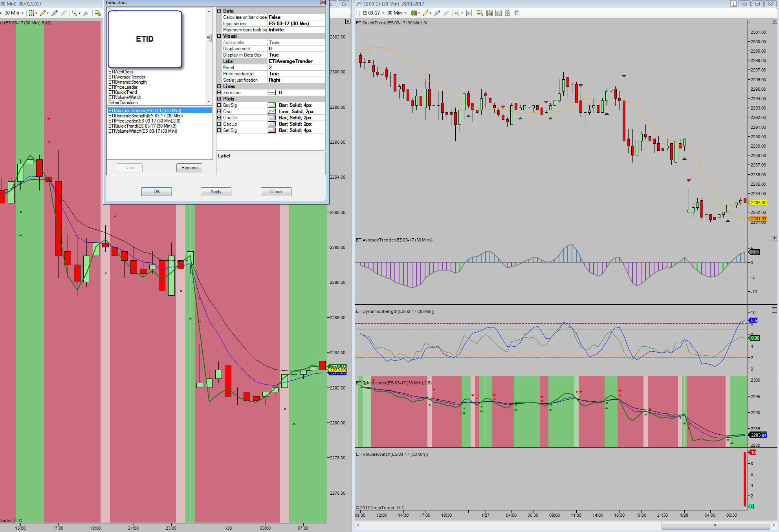Click the Strategies dollar-sign icon
This screenshot has width=779, height=532.
508,13
